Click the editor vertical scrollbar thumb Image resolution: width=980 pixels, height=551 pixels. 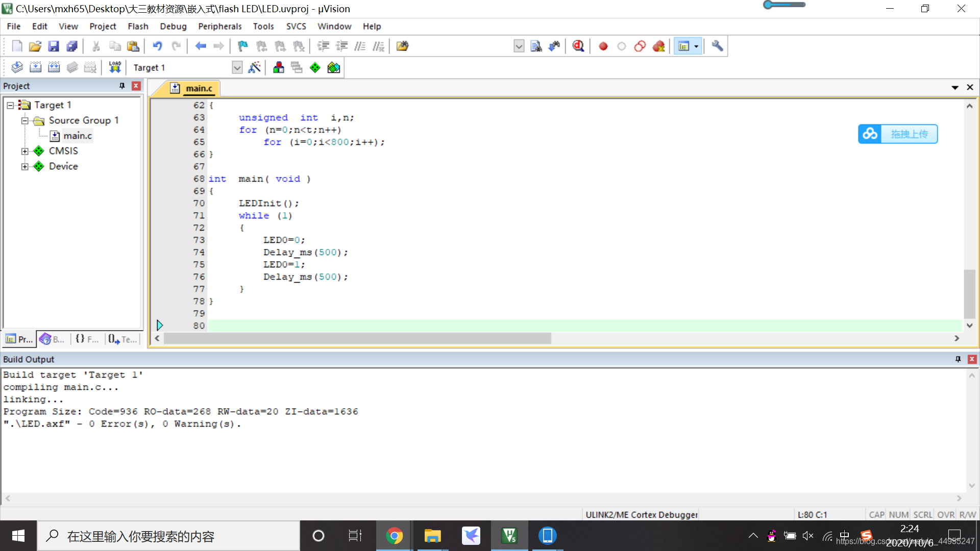tap(969, 294)
